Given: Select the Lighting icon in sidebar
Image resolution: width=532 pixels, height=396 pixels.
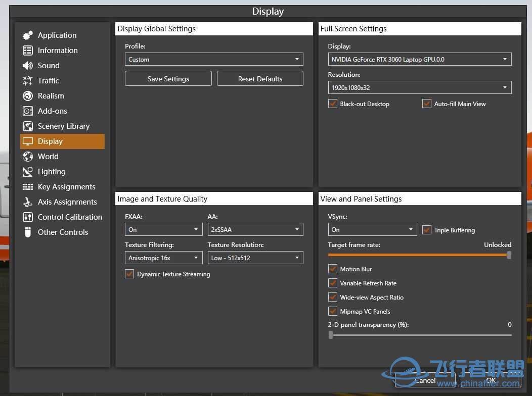Looking at the screenshot, I should (28, 172).
